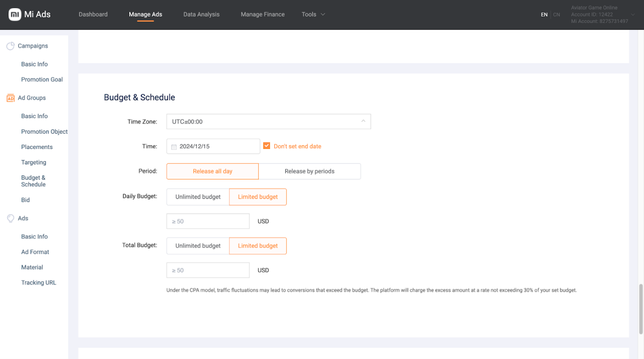
Task: Open the Time Zone dropdown
Action: click(x=268, y=121)
